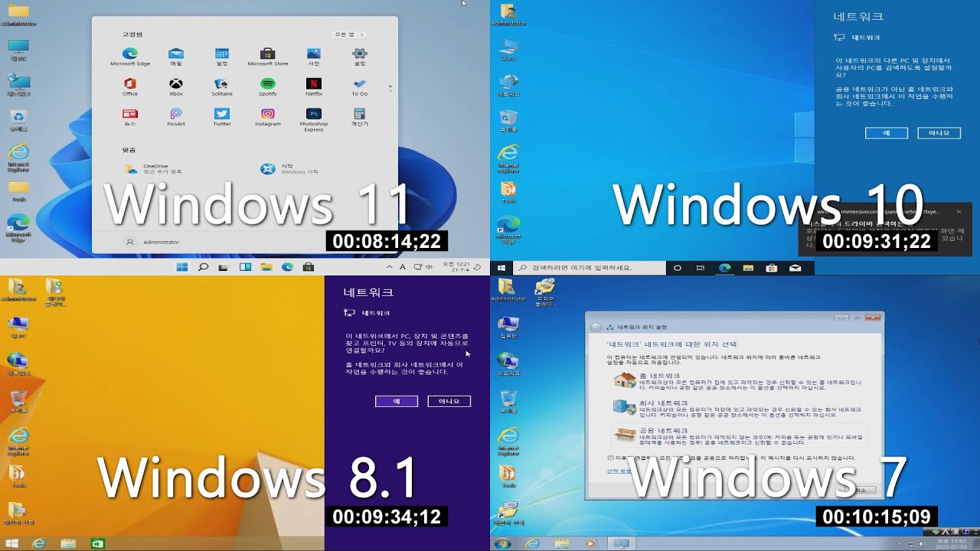980x551 pixels.
Task: Choose Home network (홈 네트워크) in Windows 7
Action: tap(739, 381)
